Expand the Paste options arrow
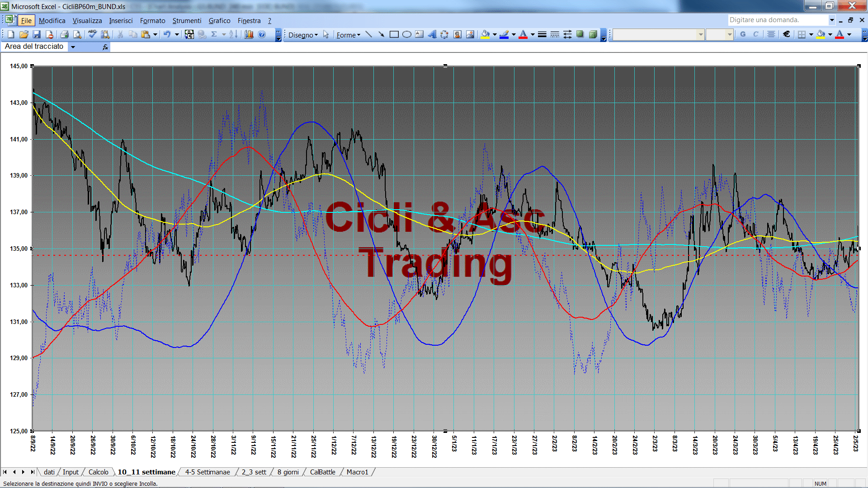The image size is (868, 488). [x=155, y=34]
